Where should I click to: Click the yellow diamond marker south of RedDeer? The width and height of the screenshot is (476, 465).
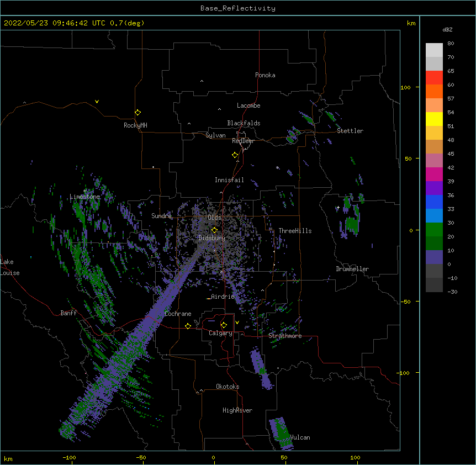(235, 155)
